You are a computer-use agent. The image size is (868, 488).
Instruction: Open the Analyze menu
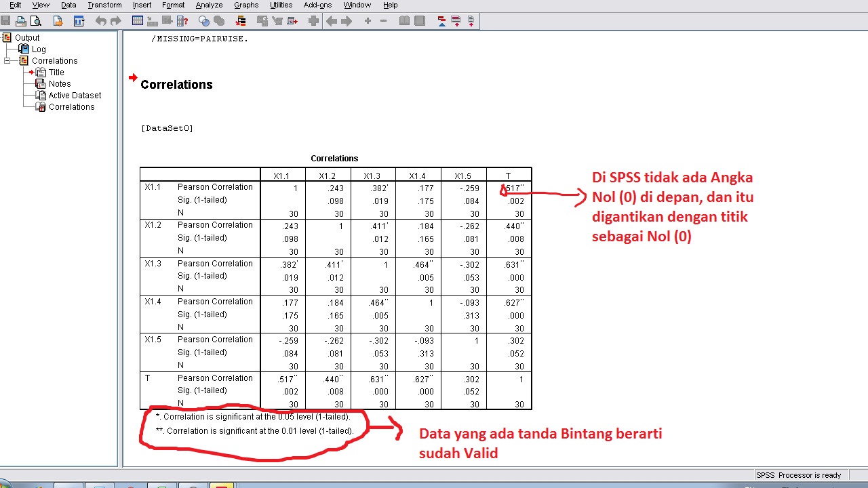(209, 5)
